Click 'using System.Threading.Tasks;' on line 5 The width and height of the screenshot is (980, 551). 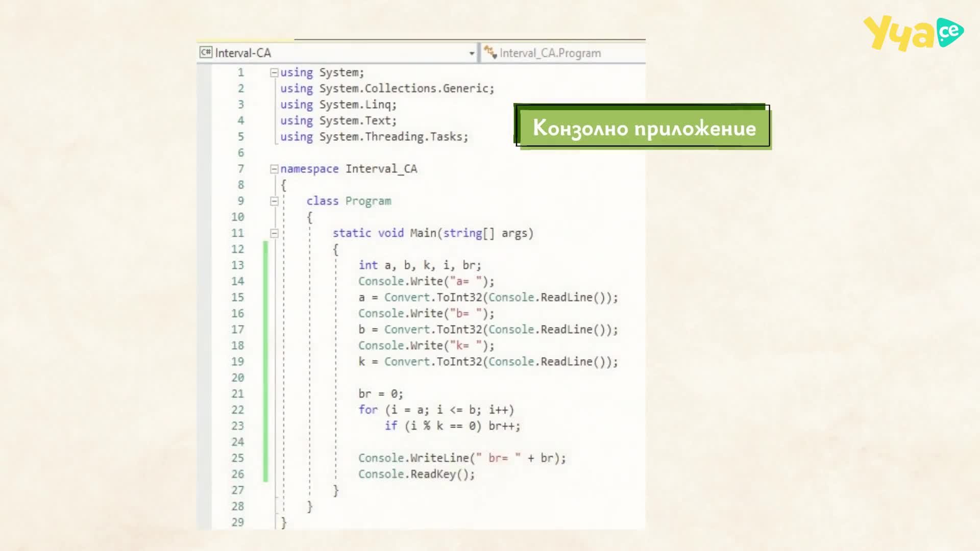point(374,137)
